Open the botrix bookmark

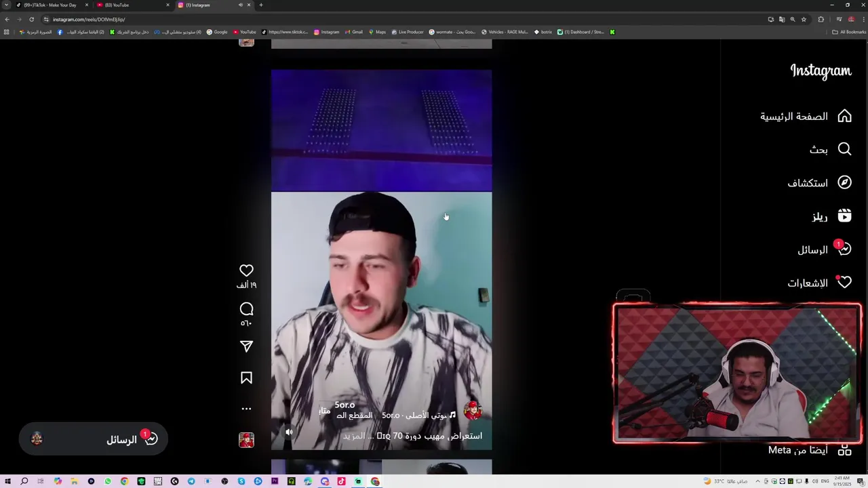[543, 32]
